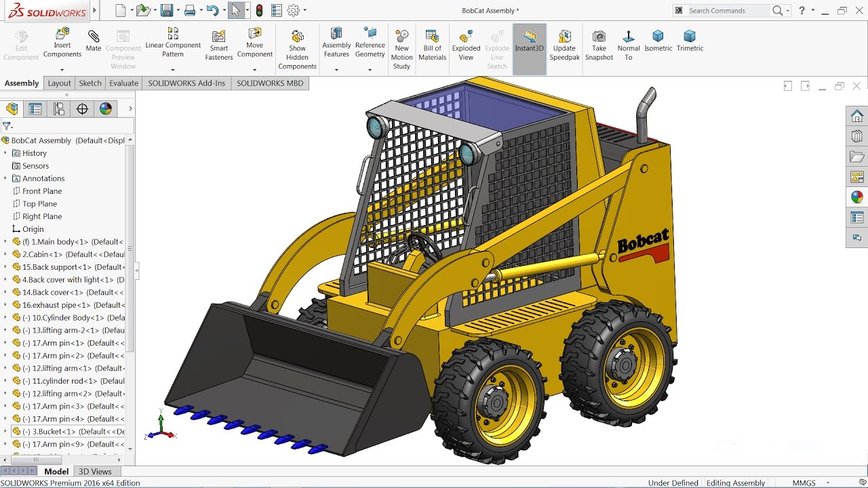Click the Select cursor tool
The height and width of the screenshot is (488, 868).
236,10
